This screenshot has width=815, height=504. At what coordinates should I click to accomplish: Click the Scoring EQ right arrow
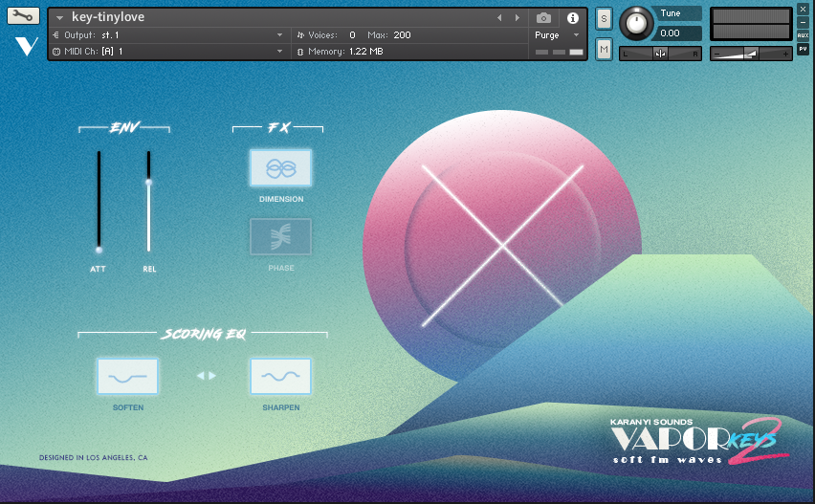click(x=212, y=375)
